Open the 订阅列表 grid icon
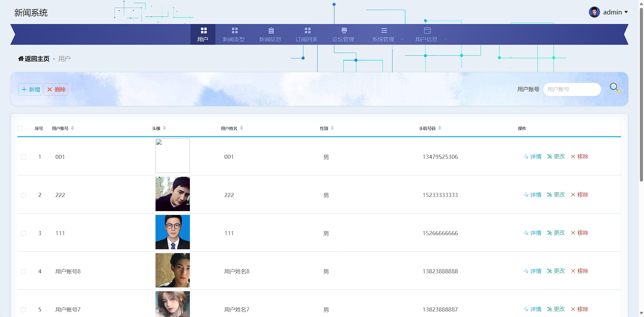The height and width of the screenshot is (317, 644). [308, 31]
